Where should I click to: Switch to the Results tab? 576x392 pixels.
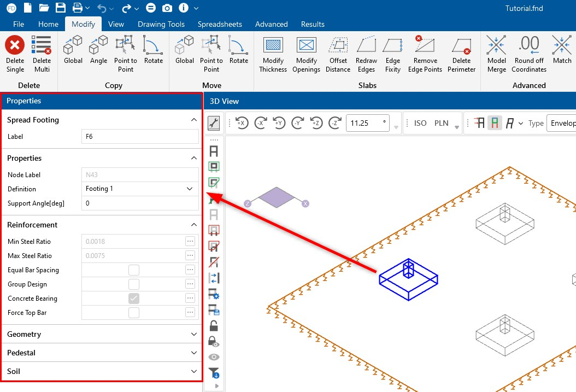coord(313,24)
